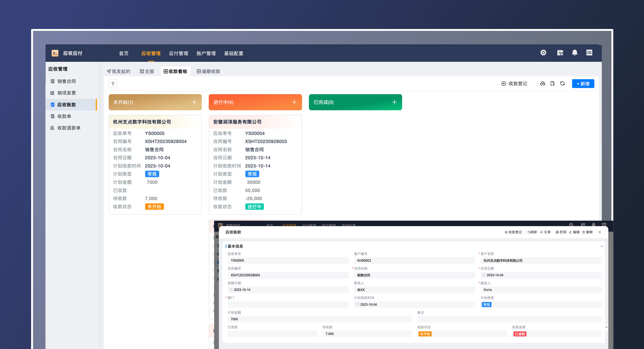Add a card to 进行中 column
The height and width of the screenshot is (349, 644).
click(x=294, y=102)
